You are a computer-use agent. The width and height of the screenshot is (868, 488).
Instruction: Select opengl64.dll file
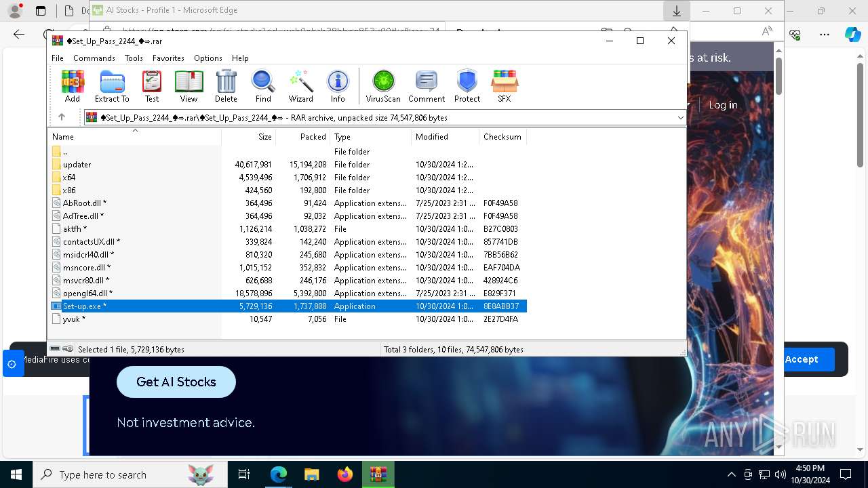click(x=288, y=293)
